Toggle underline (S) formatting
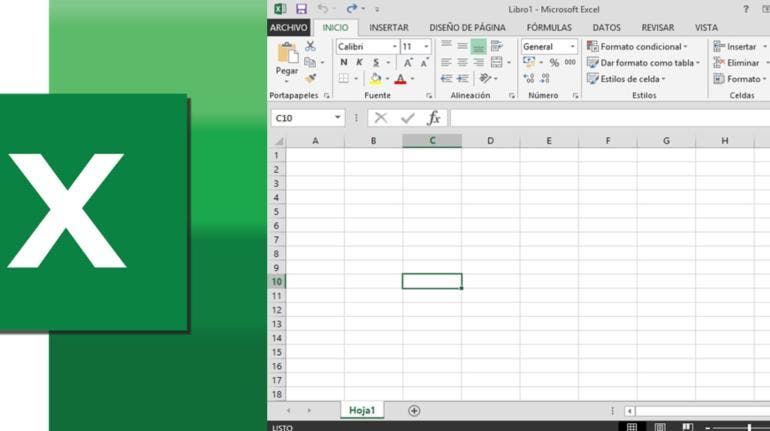Screen dimensions: 770x431 point(375,62)
